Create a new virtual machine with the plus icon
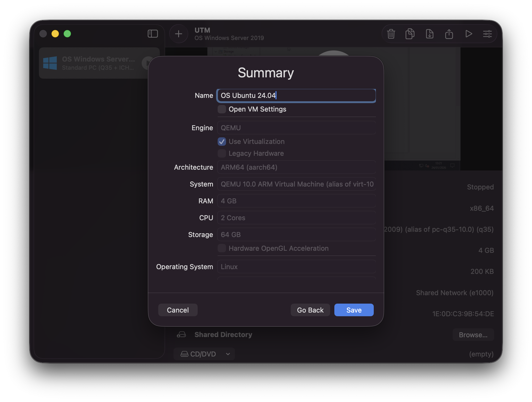This screenshot has width=532, height=402. tap(178, 34)
